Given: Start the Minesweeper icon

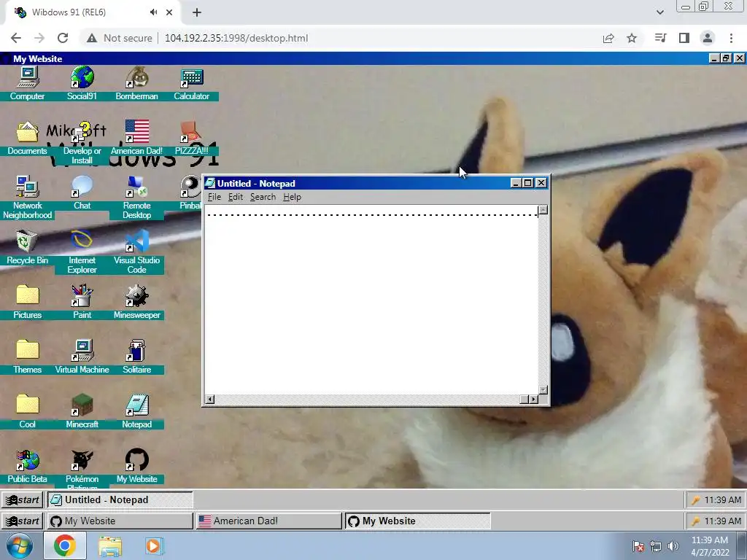Looking at the screenshot, I should 136,303.
